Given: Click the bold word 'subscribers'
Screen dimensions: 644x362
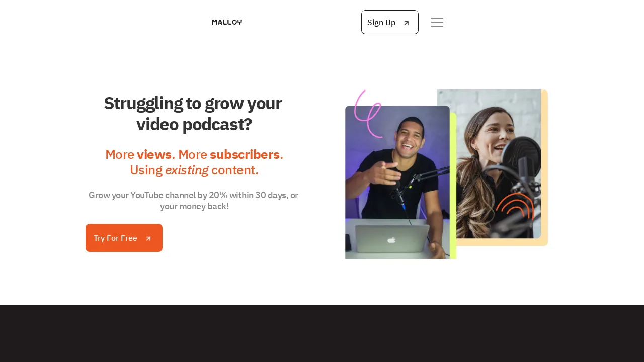Looking at the screenshot, I should [x=245, y=154].
